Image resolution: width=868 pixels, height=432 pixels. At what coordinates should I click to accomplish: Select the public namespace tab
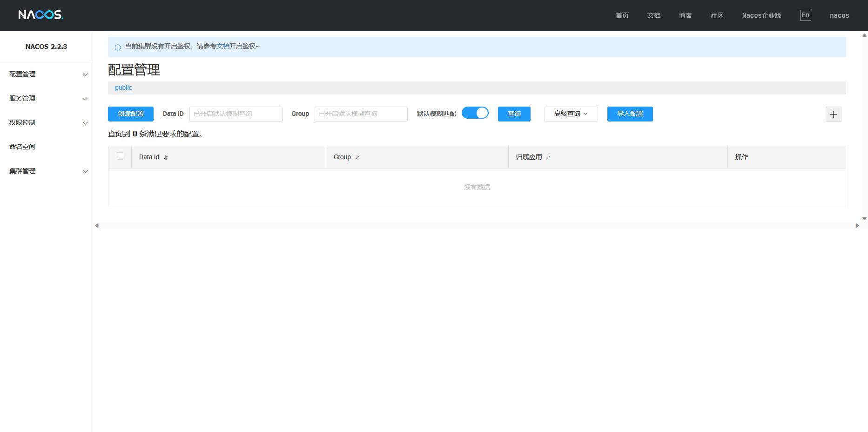[123, 88]
